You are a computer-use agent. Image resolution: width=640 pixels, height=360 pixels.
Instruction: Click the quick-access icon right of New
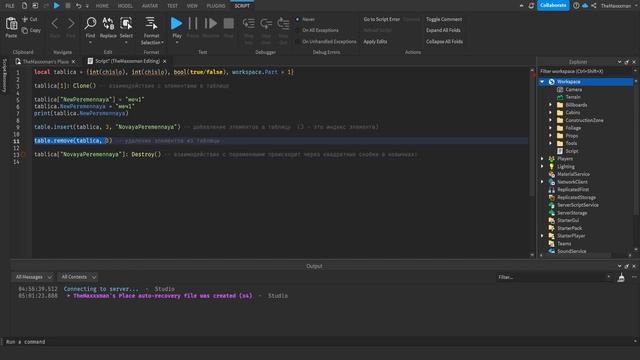[x=35, y=6]
